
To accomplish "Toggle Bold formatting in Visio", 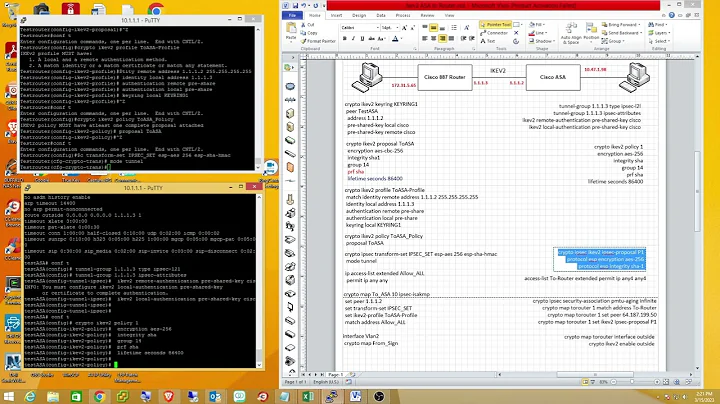I will 344,39.
